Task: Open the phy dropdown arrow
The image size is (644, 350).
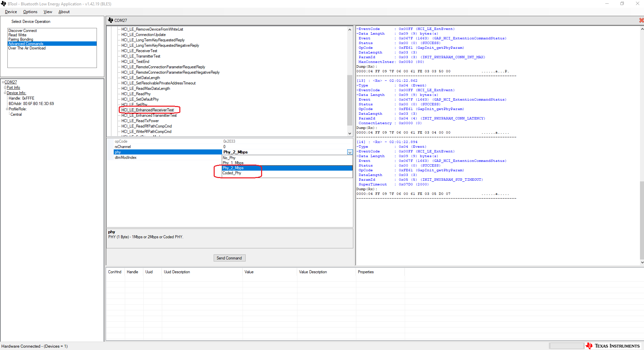Action: 350,152
